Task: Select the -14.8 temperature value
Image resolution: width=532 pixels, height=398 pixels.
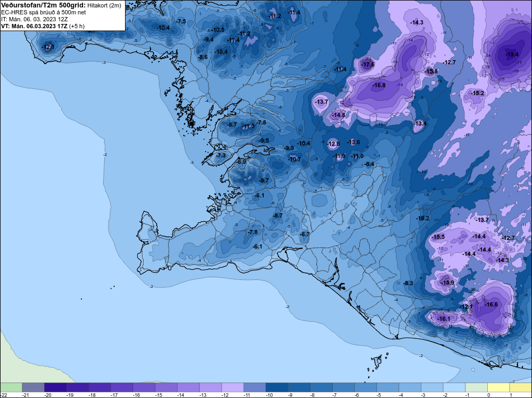Action: click(338, 115)
